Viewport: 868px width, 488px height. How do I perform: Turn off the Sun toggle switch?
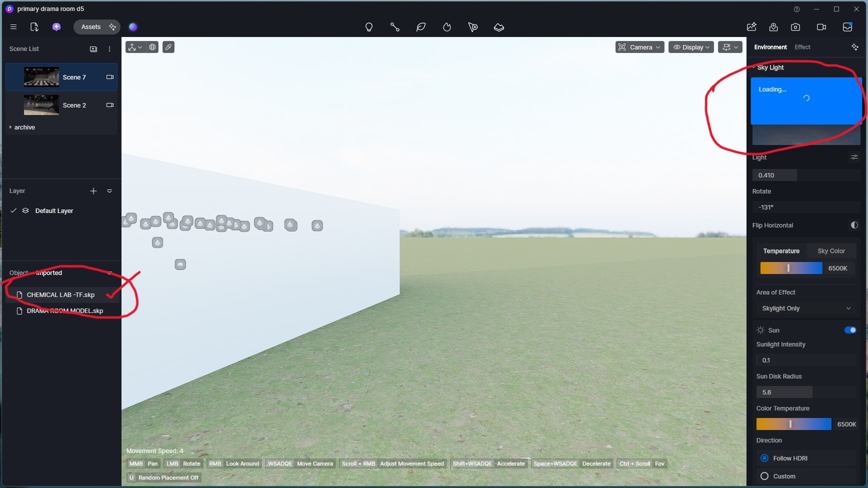click(850, 330)
